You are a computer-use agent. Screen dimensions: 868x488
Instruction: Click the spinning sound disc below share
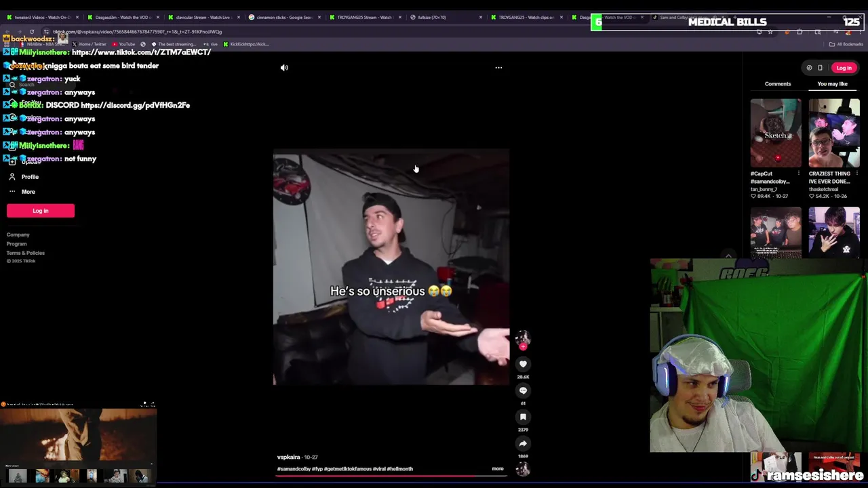click(523, 468)
